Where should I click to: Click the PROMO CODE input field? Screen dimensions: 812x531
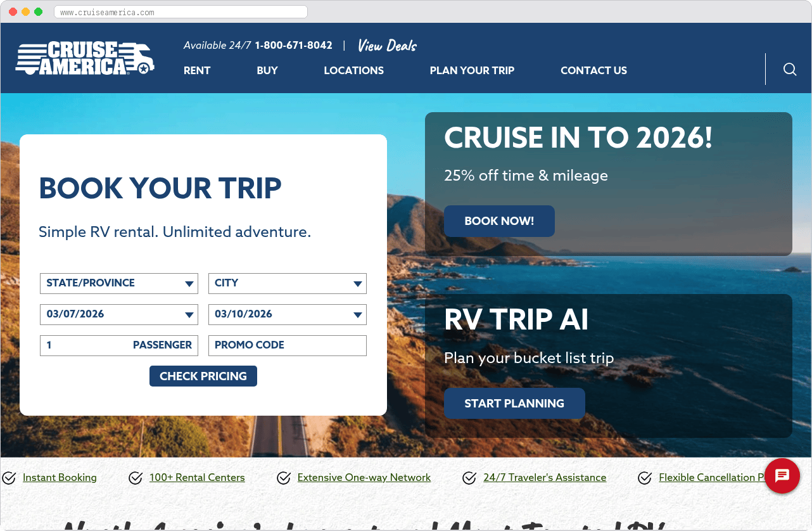(287, 345)
